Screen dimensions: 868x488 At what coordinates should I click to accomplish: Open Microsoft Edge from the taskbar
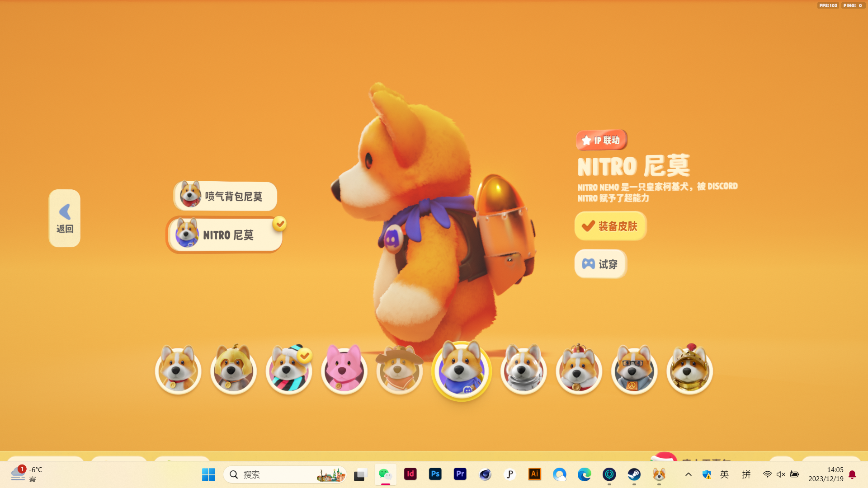(x=585, y=474)
